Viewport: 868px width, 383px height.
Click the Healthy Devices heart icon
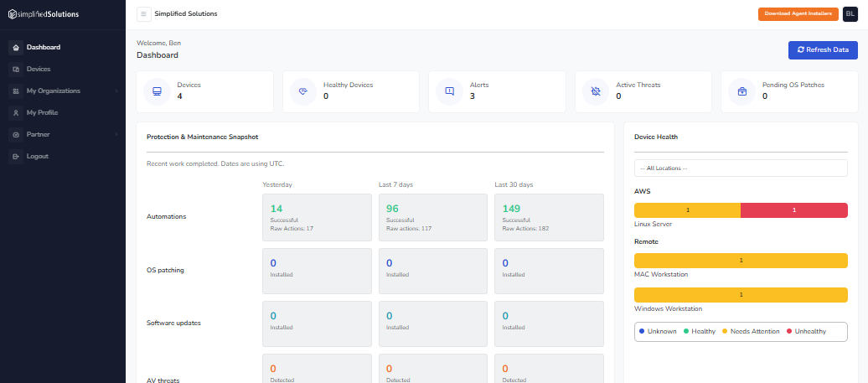pyautogui.click(x=303, y=91)
